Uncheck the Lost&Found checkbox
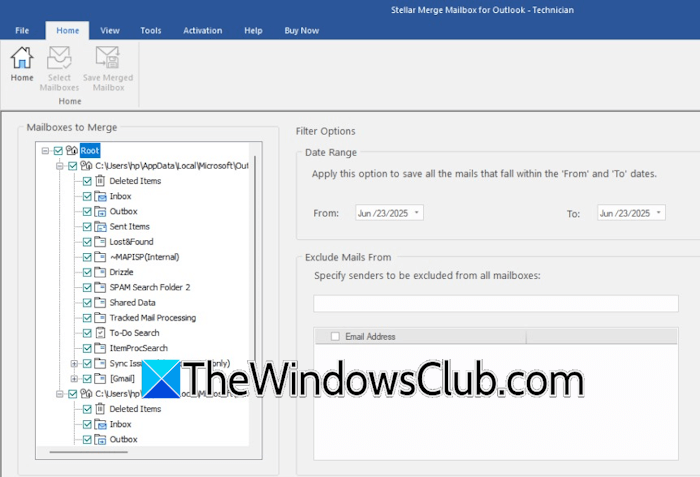Viewport: 700px width, 477px height. (x=87, y=242)
